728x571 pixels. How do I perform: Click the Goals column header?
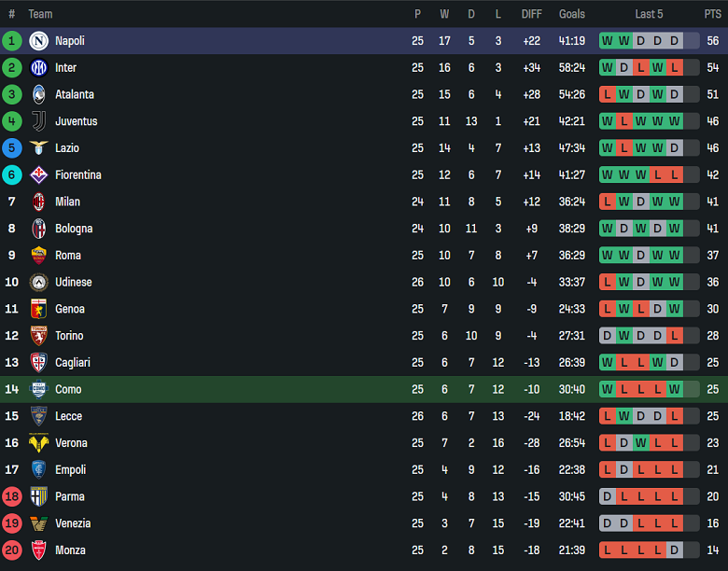click(572, 14)
